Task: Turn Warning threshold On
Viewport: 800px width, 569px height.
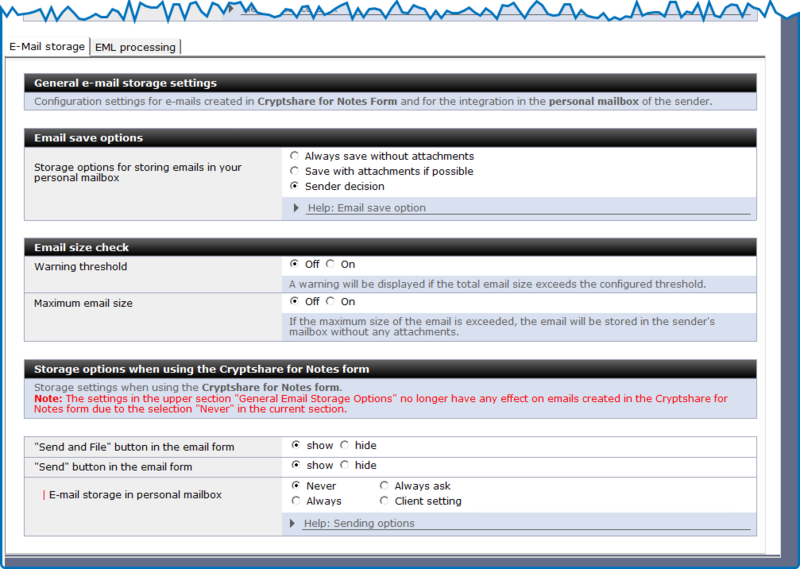Action: click(330, 264)
